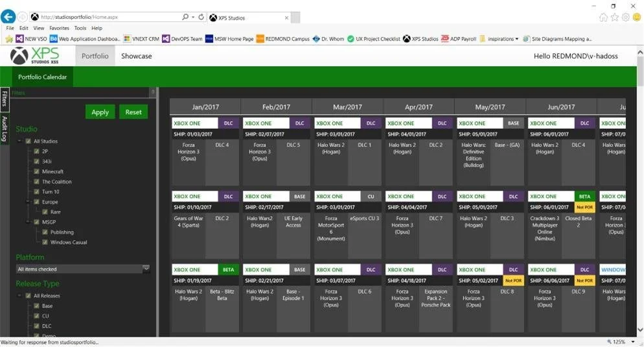Open the Favorites menu
This screenshot has width=644, height=347.
point(59,28)
